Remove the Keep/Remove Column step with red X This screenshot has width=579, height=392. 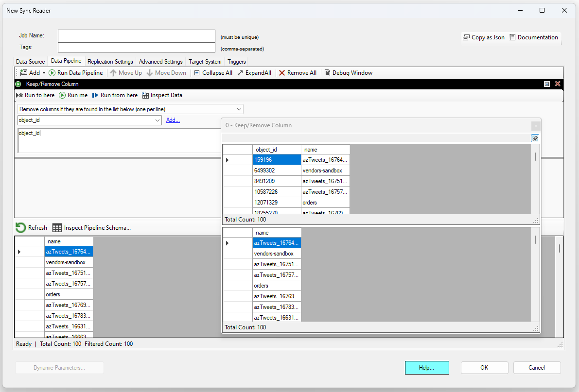click(x=558, y=84)
